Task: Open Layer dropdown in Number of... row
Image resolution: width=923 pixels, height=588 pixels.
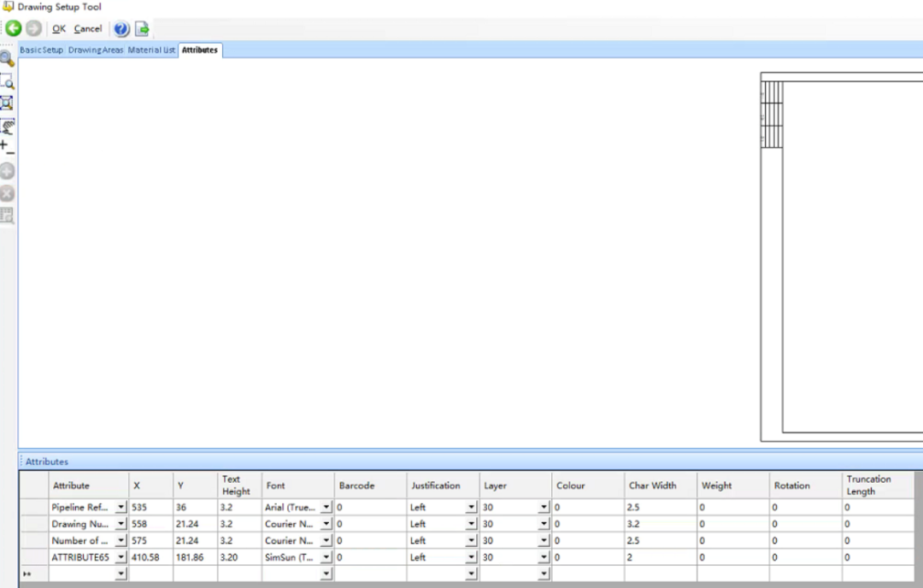Action: coord(544,540)
